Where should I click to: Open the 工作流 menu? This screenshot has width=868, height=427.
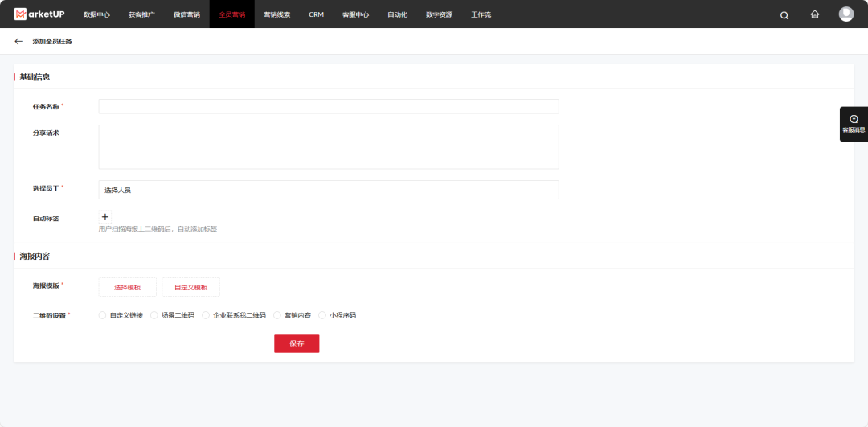click(481, 15)
